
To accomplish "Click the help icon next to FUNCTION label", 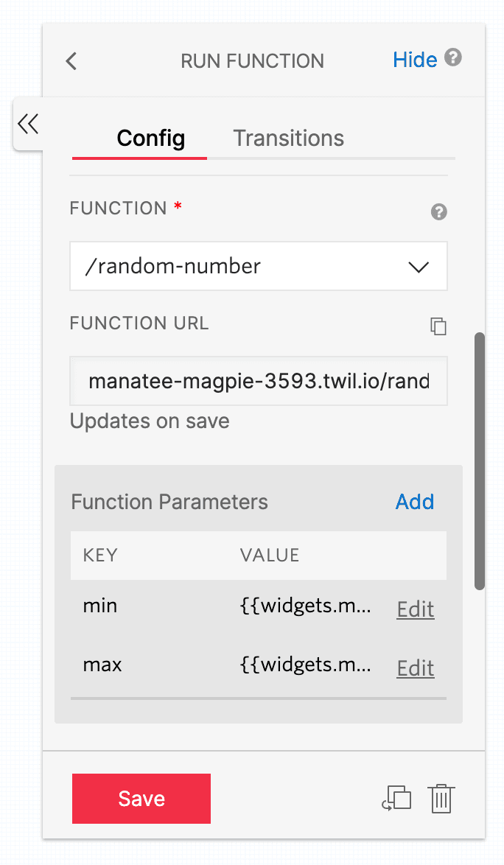I will coord(438,211).
